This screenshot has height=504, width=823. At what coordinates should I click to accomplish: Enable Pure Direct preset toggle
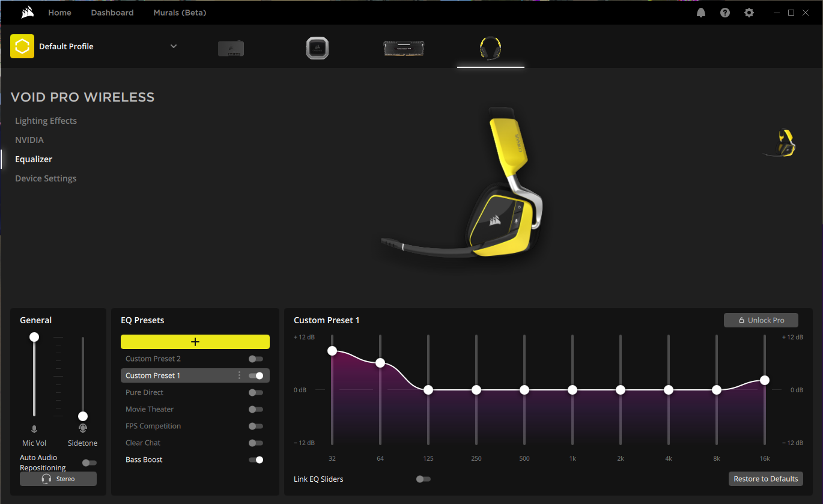pos(256,392)
